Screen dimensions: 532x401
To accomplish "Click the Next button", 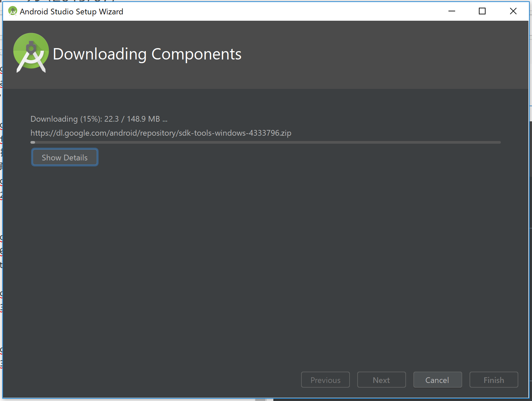I will (381, 380).
